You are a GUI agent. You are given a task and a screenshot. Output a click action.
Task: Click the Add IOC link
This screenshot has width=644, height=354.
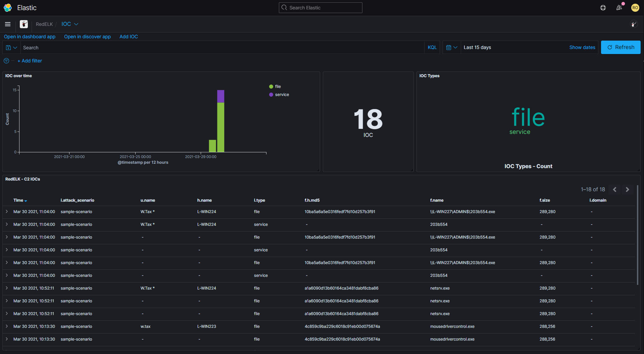click(x=129, y=37)
